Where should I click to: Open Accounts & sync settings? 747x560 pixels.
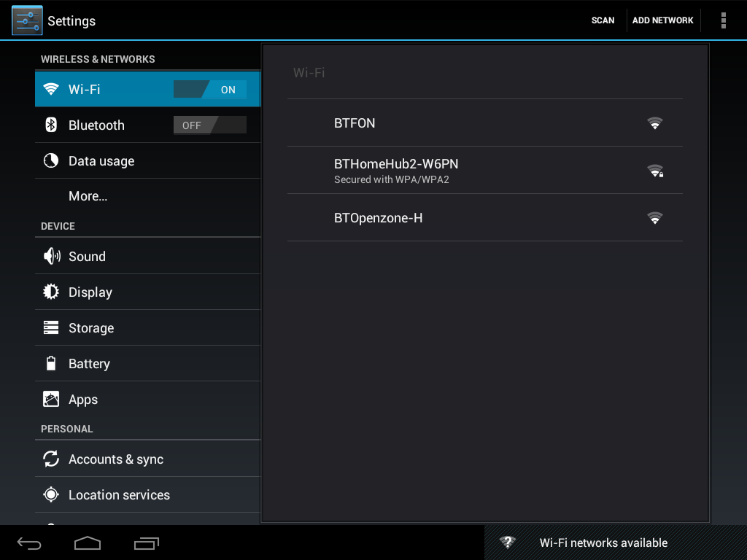(147, 459)
